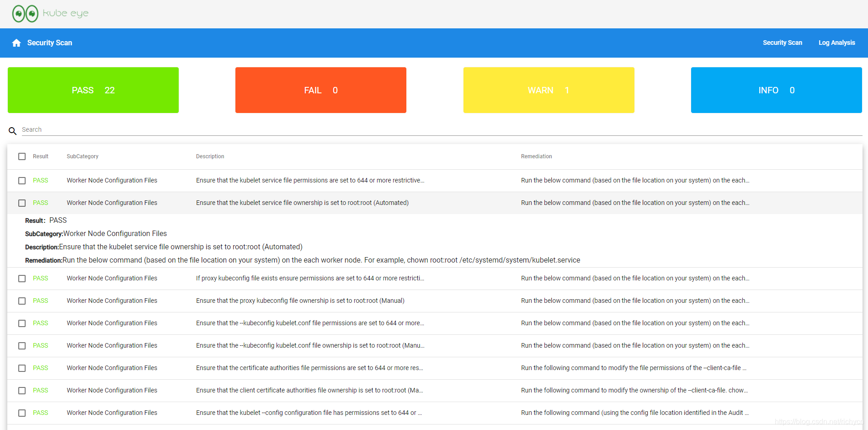Filter by the green PASS 22 card
This screenshot has height=430, width=868.
click(x=93, y=90)
